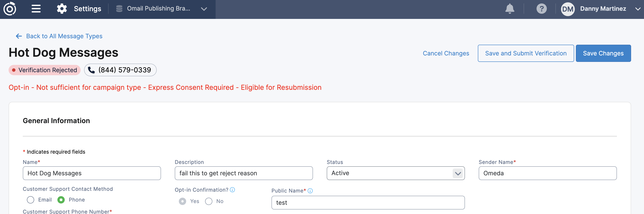
Task: Click the DM user avatar
Action: point(567,9)
